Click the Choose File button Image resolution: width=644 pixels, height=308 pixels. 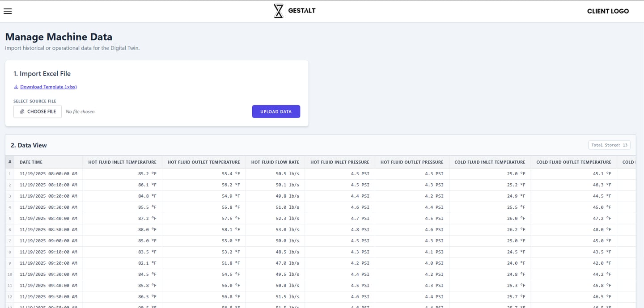click(x=38, y=111)
